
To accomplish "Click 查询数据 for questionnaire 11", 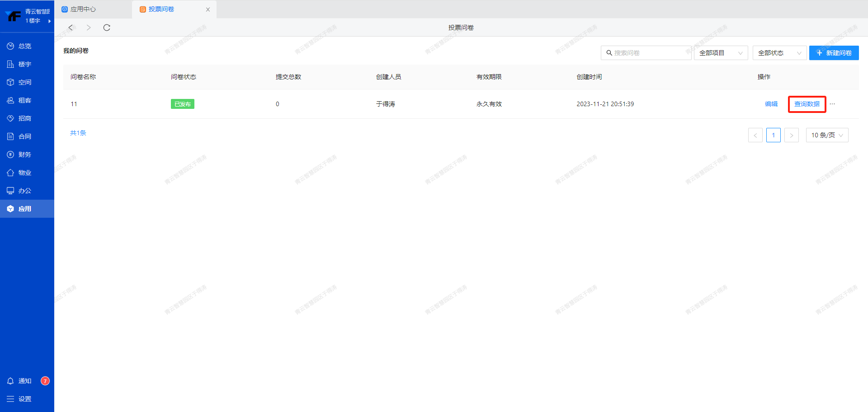I will click(807, 104).
